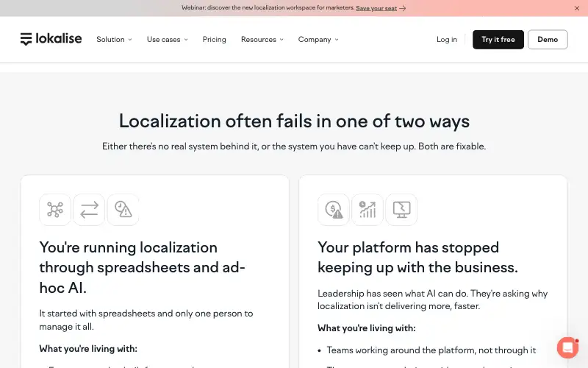Click the arrow next to Save your seat
588x368 pixels.
point(402,8)
